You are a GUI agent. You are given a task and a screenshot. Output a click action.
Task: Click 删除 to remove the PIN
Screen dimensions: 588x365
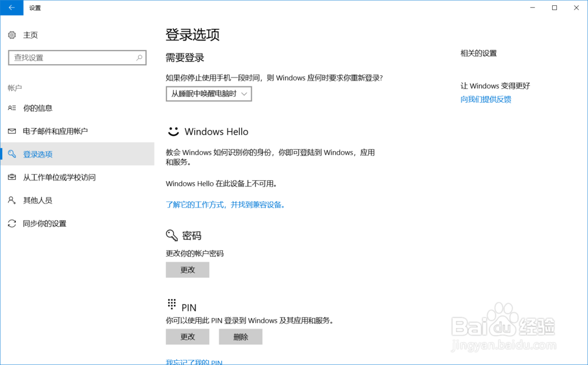tap(240, 337)
